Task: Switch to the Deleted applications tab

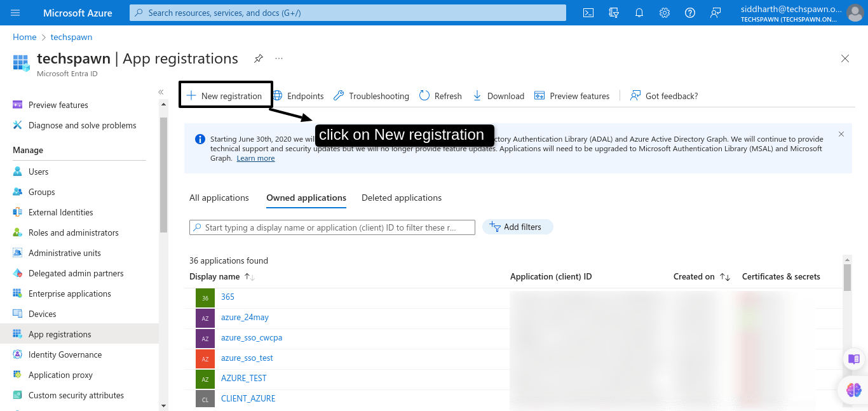Action: coord(402,198)
